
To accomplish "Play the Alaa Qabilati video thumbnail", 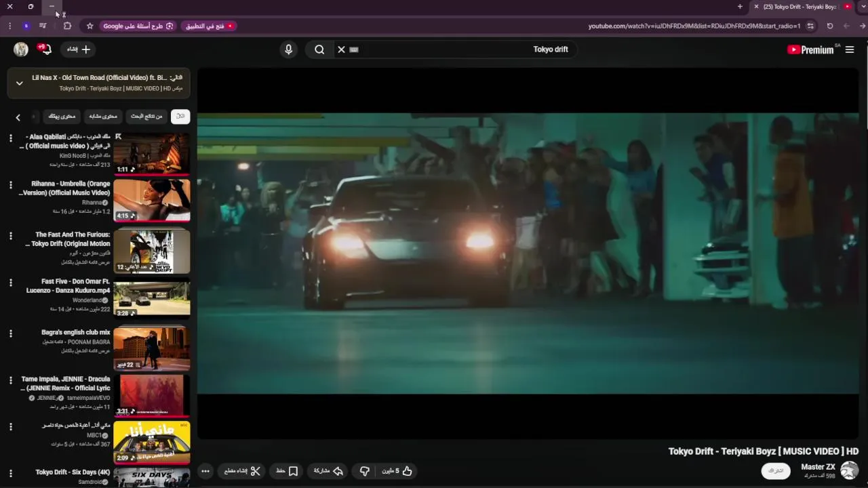I will [x=152, y=153].
